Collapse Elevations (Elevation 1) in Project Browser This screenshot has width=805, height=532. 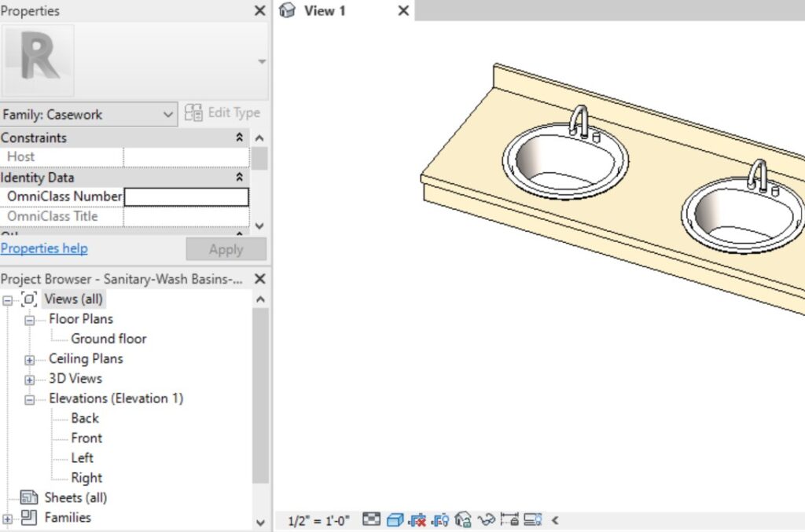29,398
